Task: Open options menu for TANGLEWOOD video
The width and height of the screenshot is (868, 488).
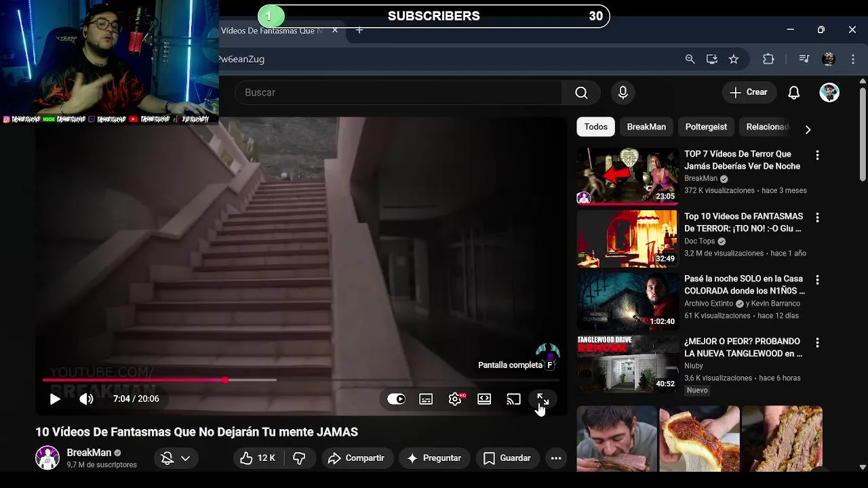Action: tap(817, 342)
